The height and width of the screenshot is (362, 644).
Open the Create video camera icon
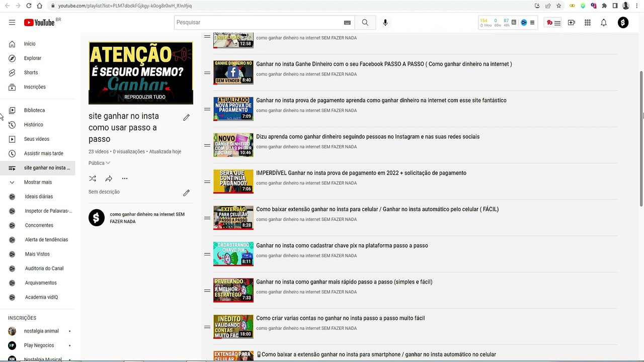coord(572,23)
